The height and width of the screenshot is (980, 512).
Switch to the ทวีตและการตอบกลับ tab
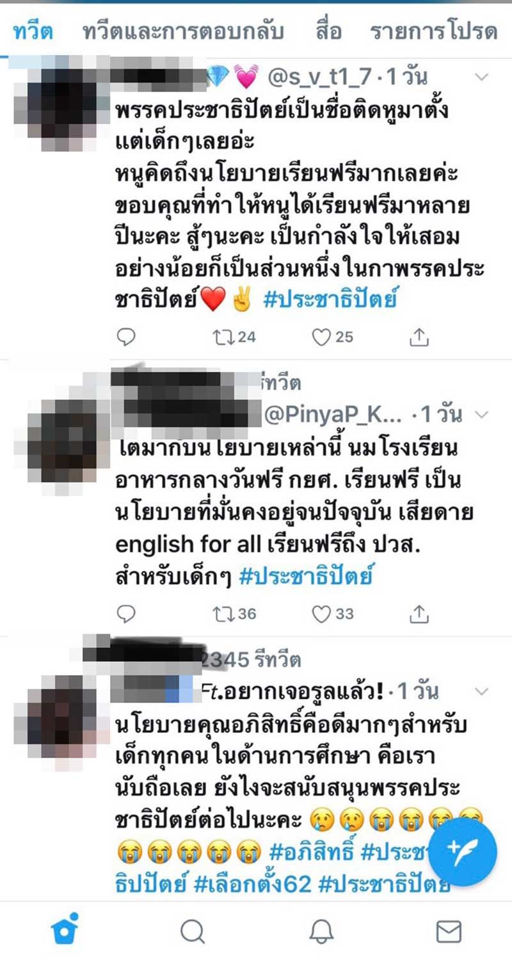[183, 31]
